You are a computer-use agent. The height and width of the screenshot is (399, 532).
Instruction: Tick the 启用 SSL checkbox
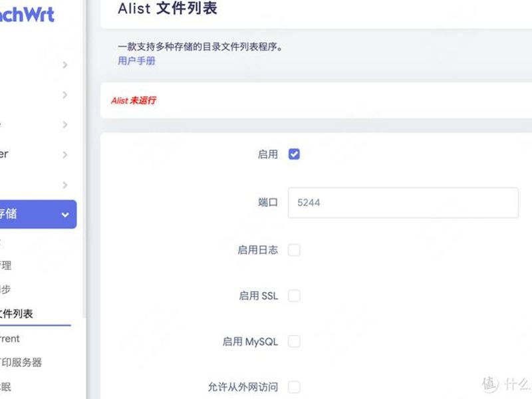(x=294, y=295)
